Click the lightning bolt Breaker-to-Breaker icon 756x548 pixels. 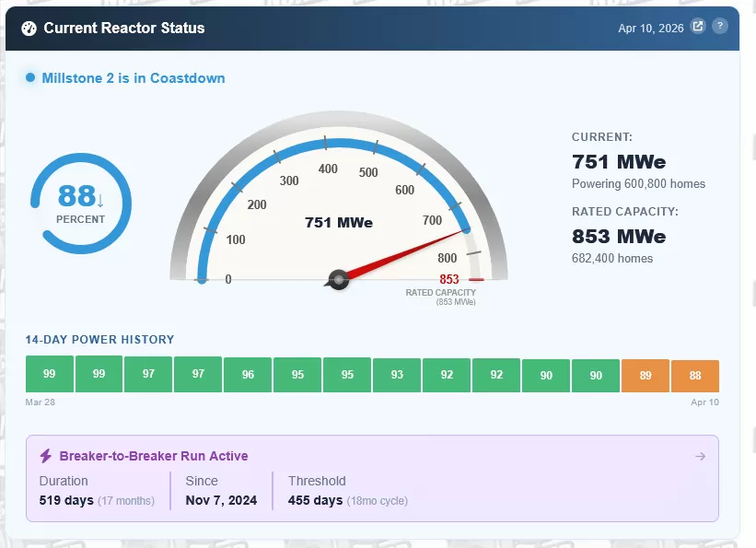pyautogui.click(x=46, y=456)
